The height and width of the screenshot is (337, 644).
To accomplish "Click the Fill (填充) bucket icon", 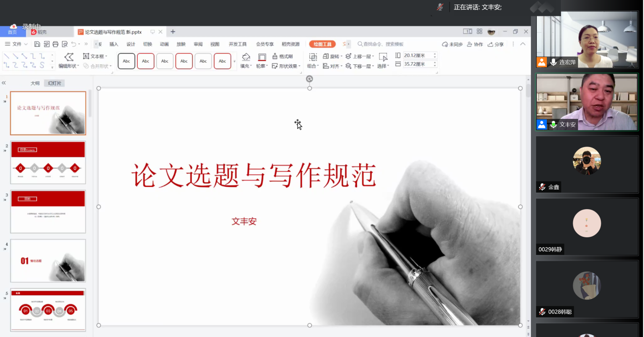I will point(246,57).
